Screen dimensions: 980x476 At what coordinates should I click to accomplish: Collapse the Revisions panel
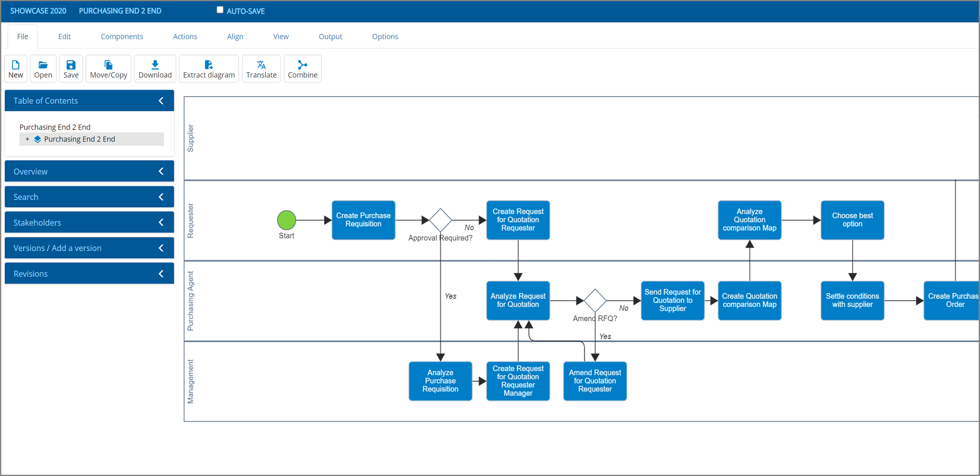pyautogui.click(x=161, y=273)
